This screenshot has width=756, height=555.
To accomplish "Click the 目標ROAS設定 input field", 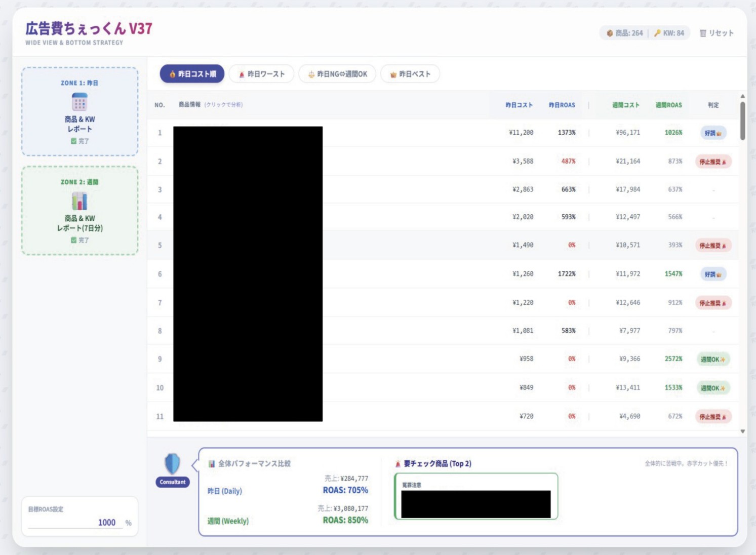I will (76, 523).
